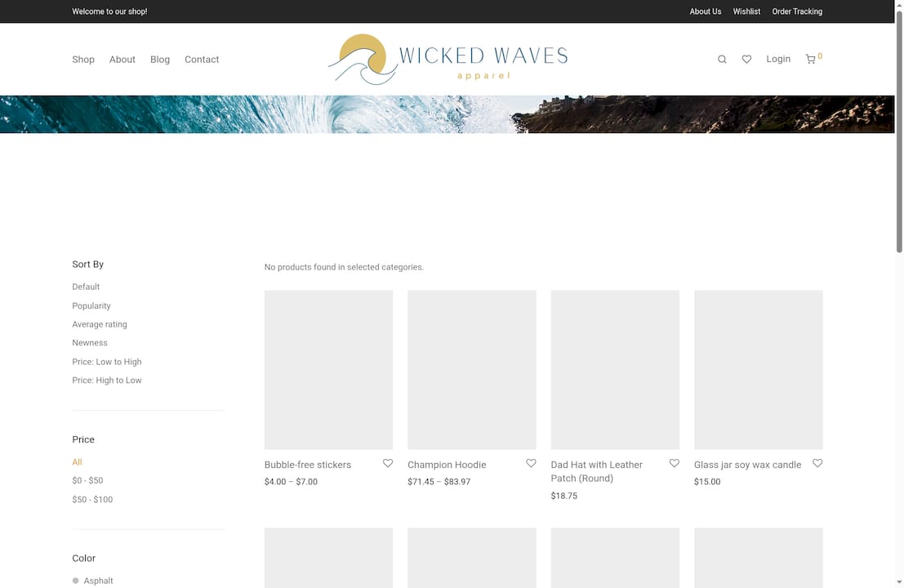Open the Shop menu item
The image size is (904, 588).
click(x=83, y=60)
